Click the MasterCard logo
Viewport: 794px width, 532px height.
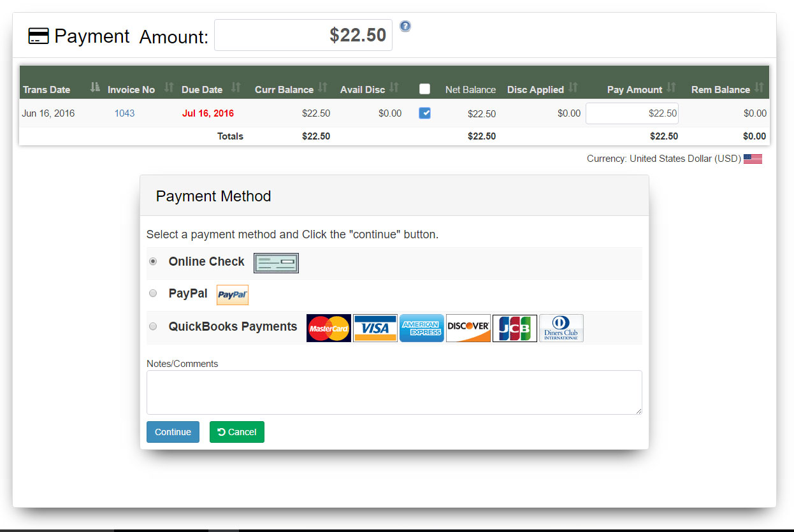[328, 327]
